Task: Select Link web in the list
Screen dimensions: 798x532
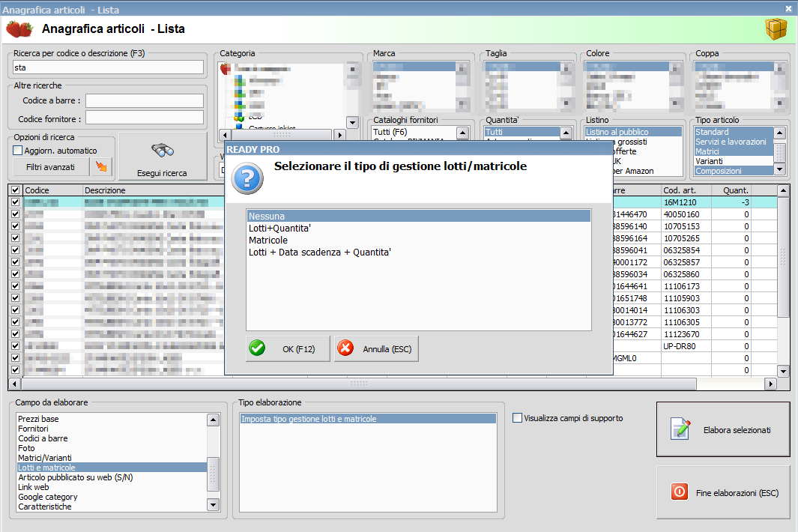Action: tap(112, 487)
